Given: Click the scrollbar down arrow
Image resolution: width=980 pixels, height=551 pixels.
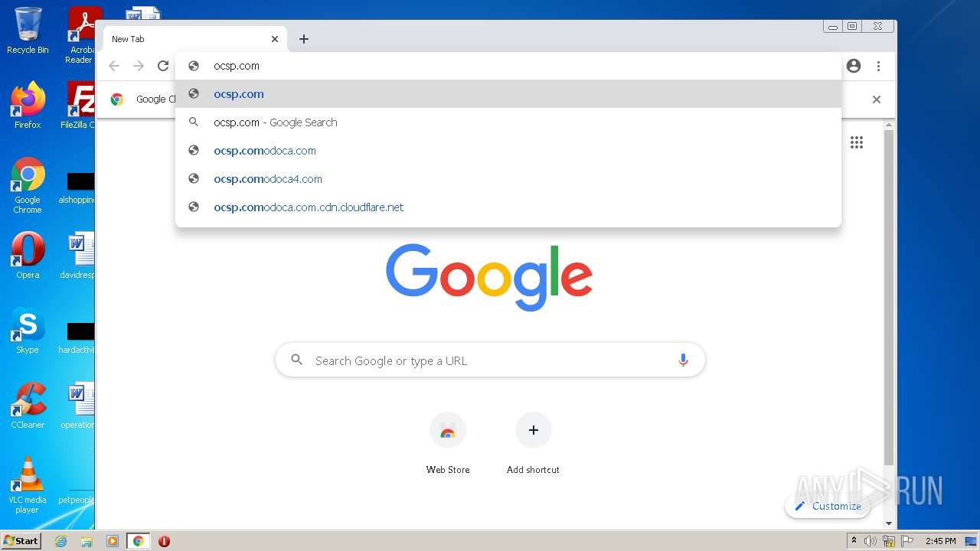Looking at the screenshot, I should [x=888, y=523].
